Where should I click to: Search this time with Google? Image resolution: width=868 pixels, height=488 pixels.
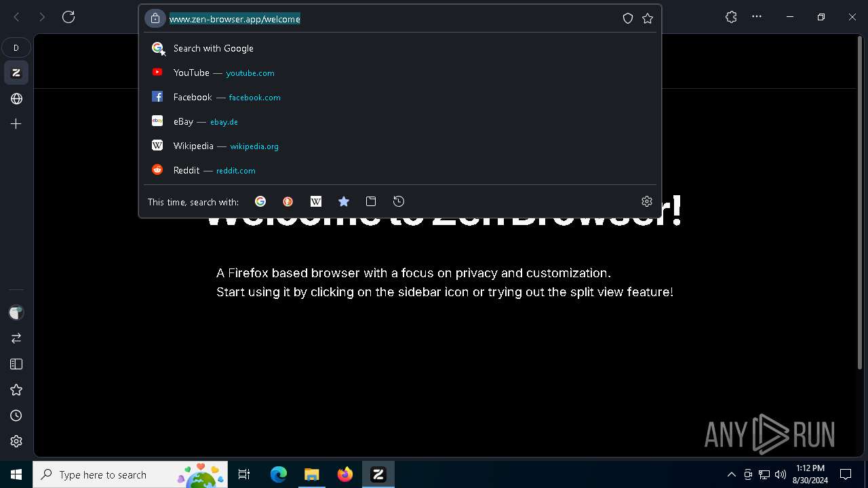[x=260, y=201]
